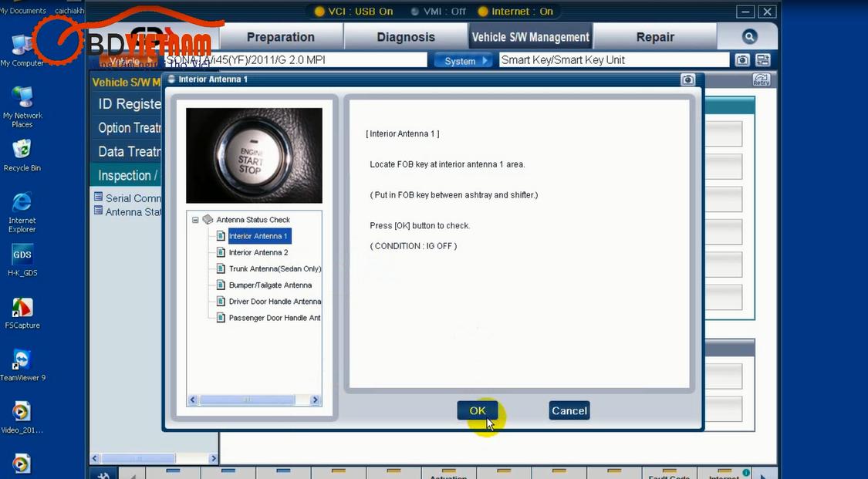The width and height of the screenshot is (868, 479).
Task: Click the System selector button
Action: (463, 60)
